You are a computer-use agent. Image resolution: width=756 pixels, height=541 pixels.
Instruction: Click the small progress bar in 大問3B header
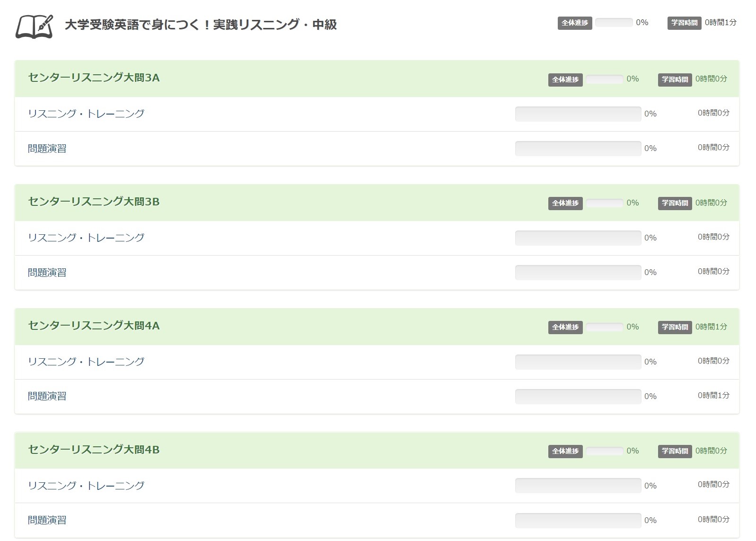click(x=605, y=203)
